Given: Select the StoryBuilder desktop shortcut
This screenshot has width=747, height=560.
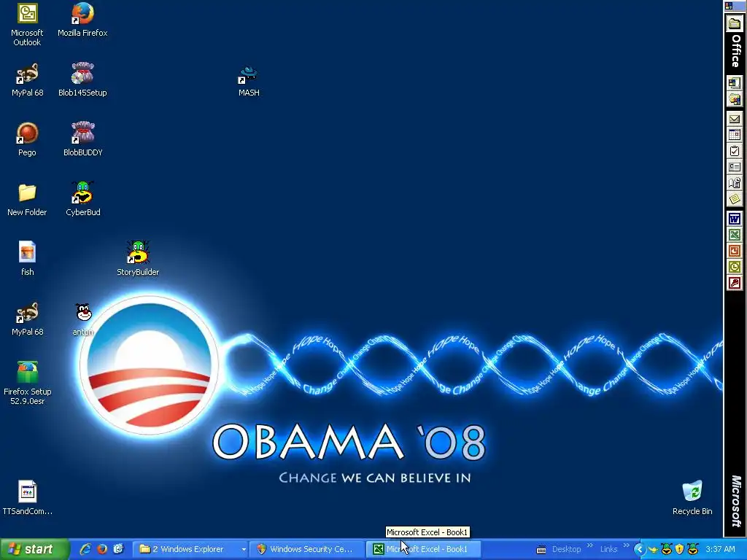Looking at the screenshot, I should coord(138,259).
